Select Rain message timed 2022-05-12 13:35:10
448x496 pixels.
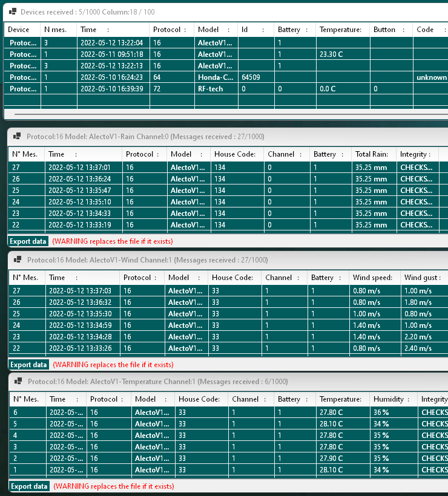228,202
